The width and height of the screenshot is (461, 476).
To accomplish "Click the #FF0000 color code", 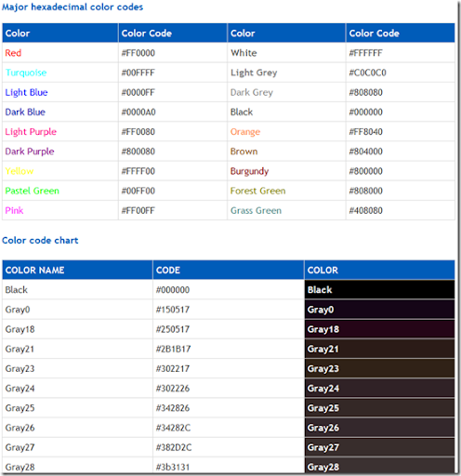I will coord(138,53).
